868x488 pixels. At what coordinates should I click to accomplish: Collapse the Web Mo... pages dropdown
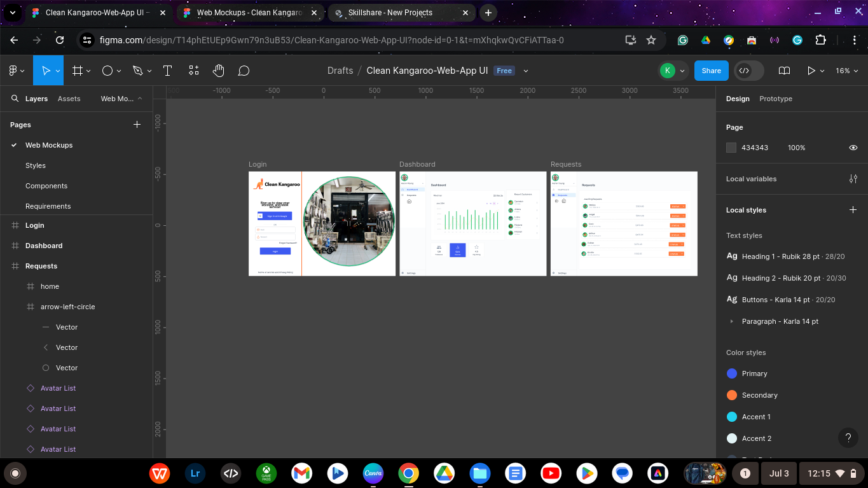click(121, 99)
